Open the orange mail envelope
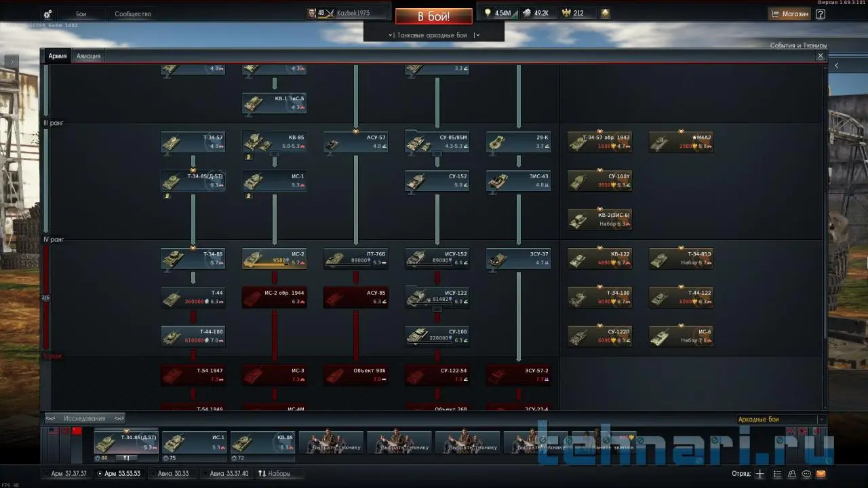The width and height of the screenshot is (868, 488). (x=821, y=474)
